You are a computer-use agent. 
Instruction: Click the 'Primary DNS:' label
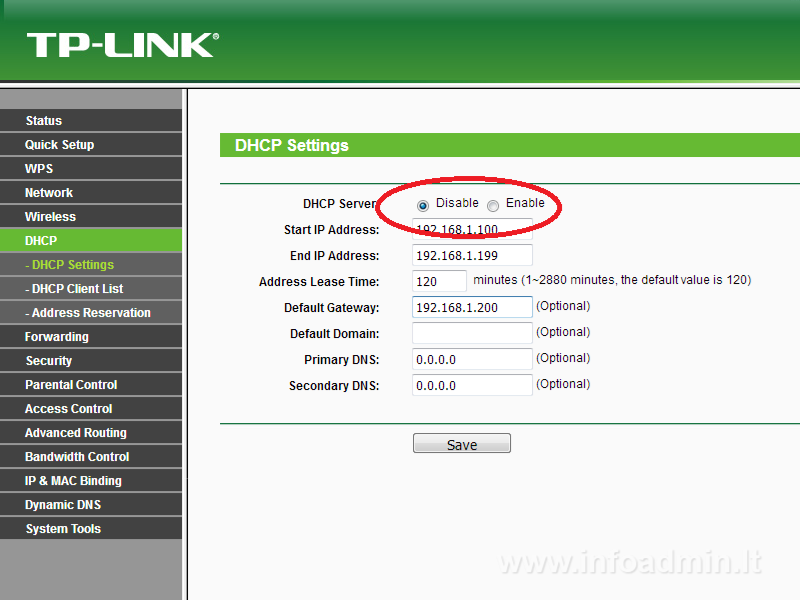click(342, 360)
